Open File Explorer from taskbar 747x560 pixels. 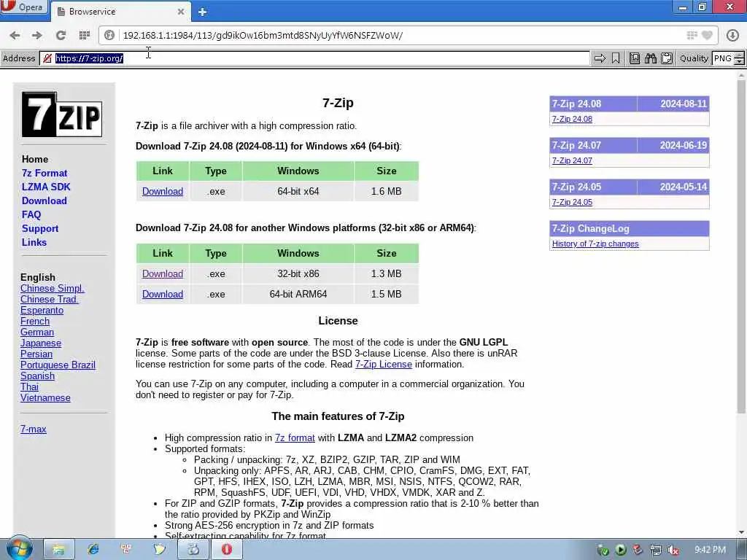(x=58, y=550)
